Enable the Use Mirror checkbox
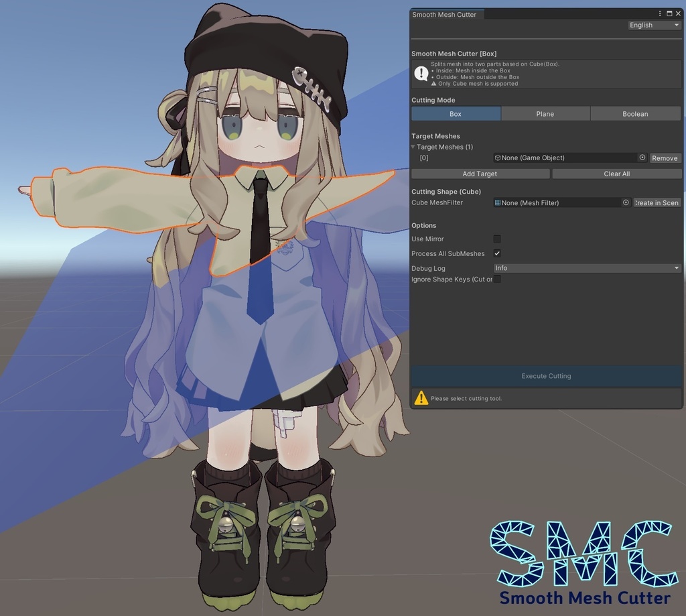This screenshot has width=686, height=616. tap(496, 239)
